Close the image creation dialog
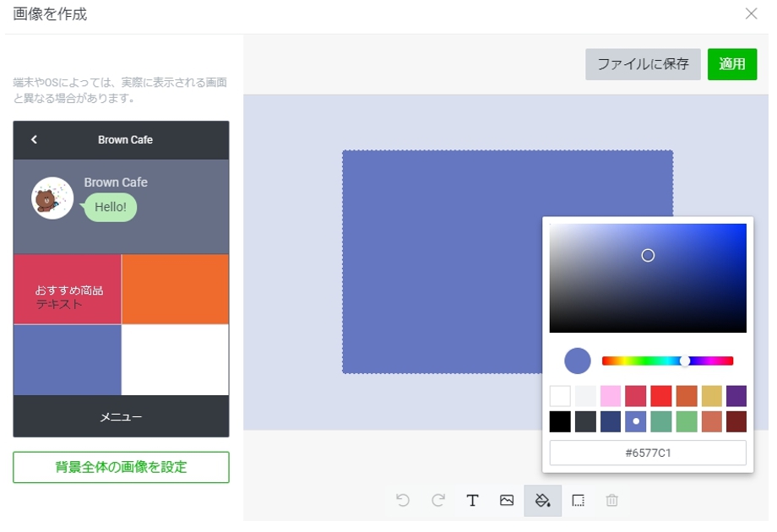The image size is (777, 532). pyautogui.click(x=751, y=14)
